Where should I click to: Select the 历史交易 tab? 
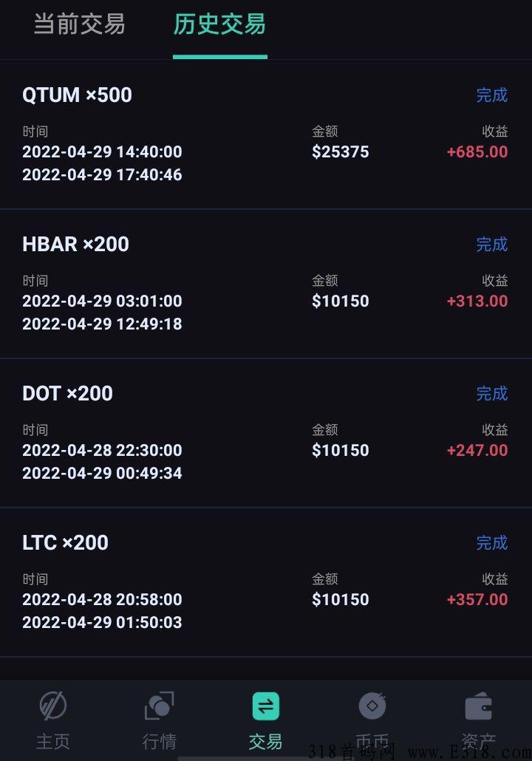[x=220, y=24]
